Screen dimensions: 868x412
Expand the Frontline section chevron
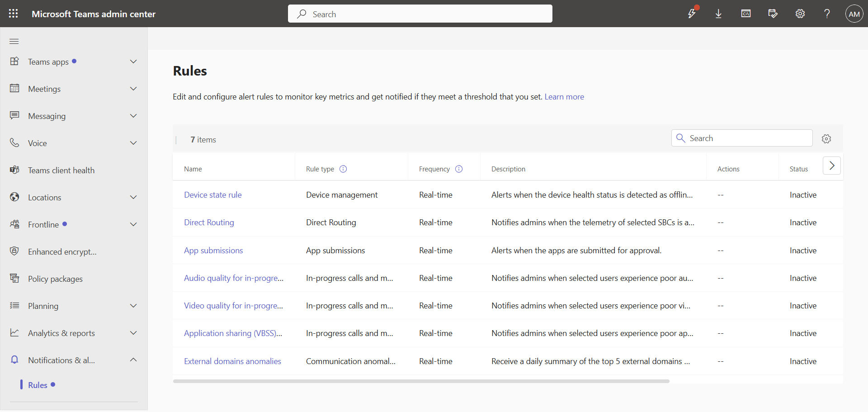click(x=133, y=224)
